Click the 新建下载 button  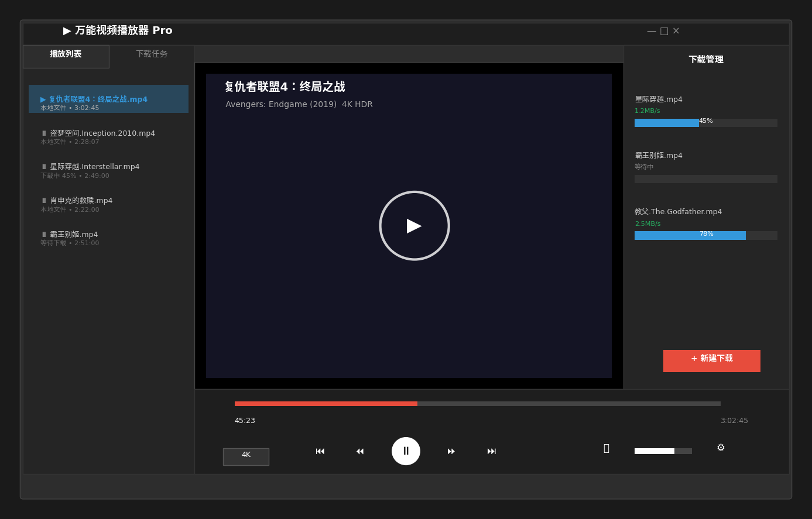click(x=711, y=360)
